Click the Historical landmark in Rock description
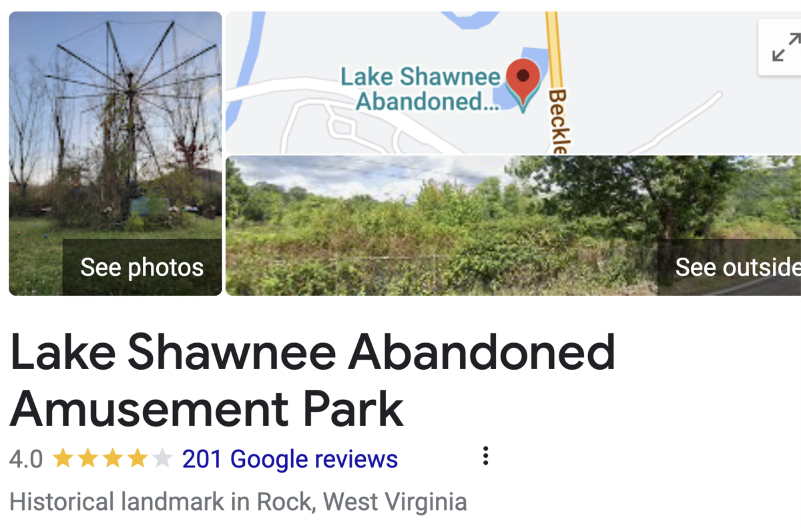This screenshot has height=532, width=801. (x=238, y=501)
